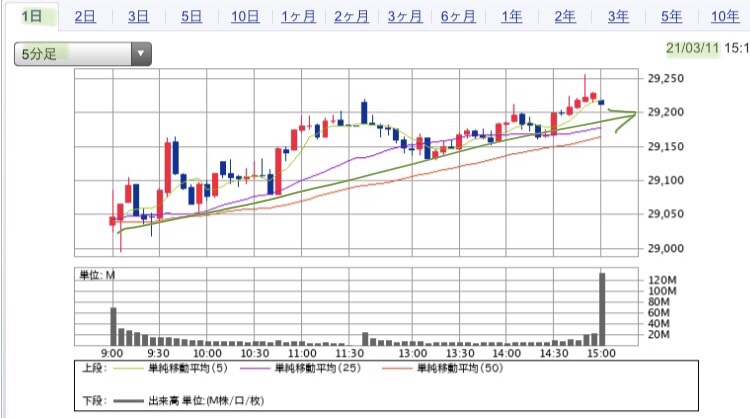Click the 10:00 time axis label
The height and width of the screenshot is (418, 750).
[207, 353]
